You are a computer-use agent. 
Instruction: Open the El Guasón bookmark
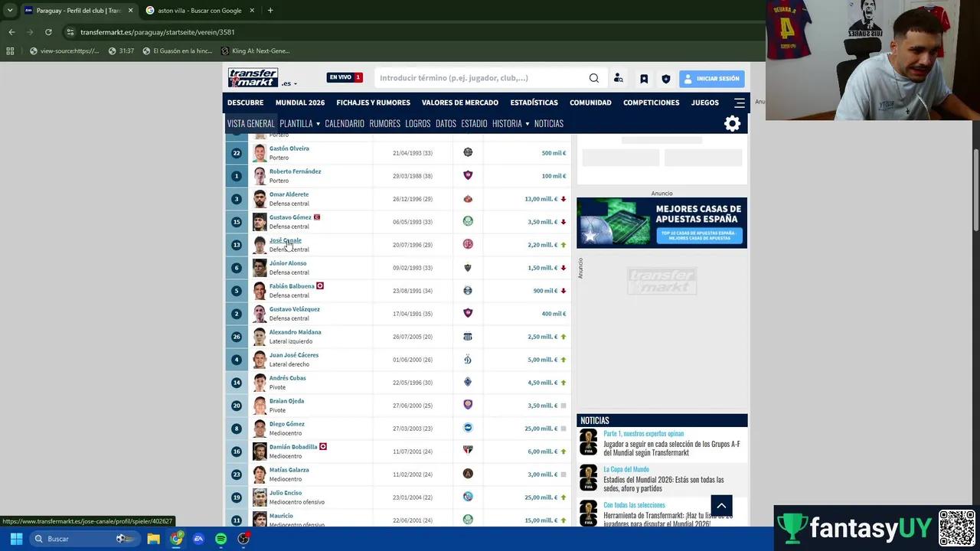point(178,51)
